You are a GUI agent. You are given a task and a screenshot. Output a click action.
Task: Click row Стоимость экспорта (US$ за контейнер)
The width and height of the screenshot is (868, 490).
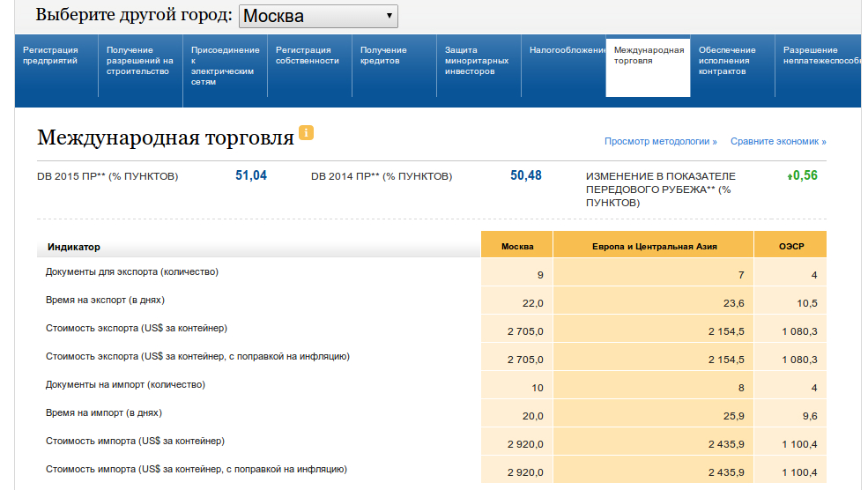tap(432, 329)
